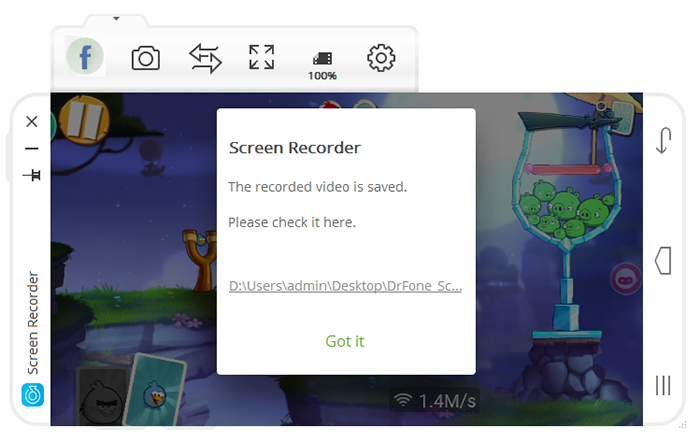
Task: Click the two-way swap arrows icon
Action: pyautogui.click(x=205, y=58)
